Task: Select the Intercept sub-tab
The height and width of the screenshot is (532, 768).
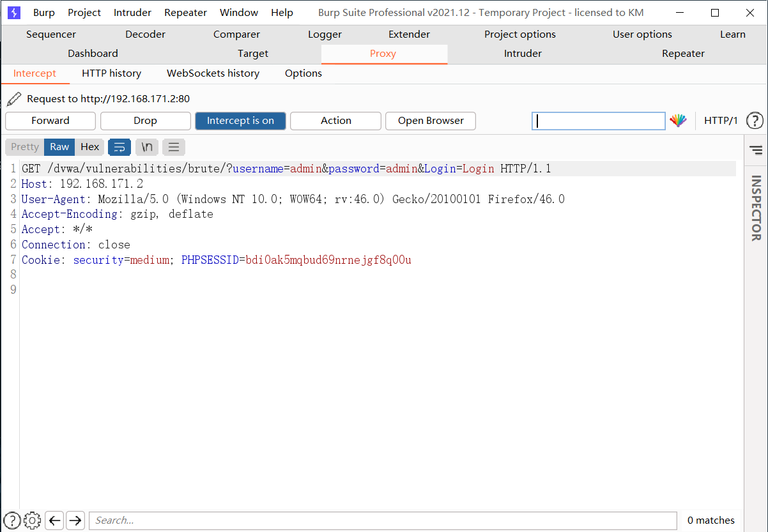Action: (x=35, y=73)
